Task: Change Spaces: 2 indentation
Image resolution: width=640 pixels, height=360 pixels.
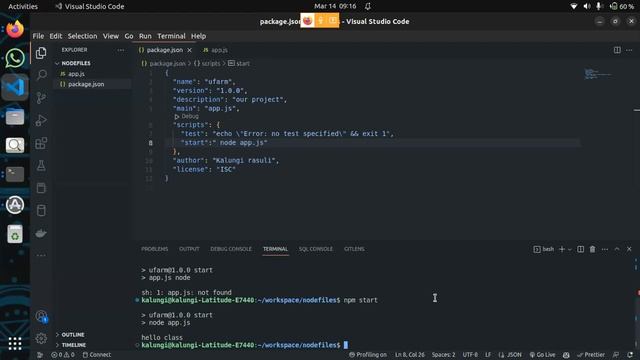Action: tap(443, 355)
